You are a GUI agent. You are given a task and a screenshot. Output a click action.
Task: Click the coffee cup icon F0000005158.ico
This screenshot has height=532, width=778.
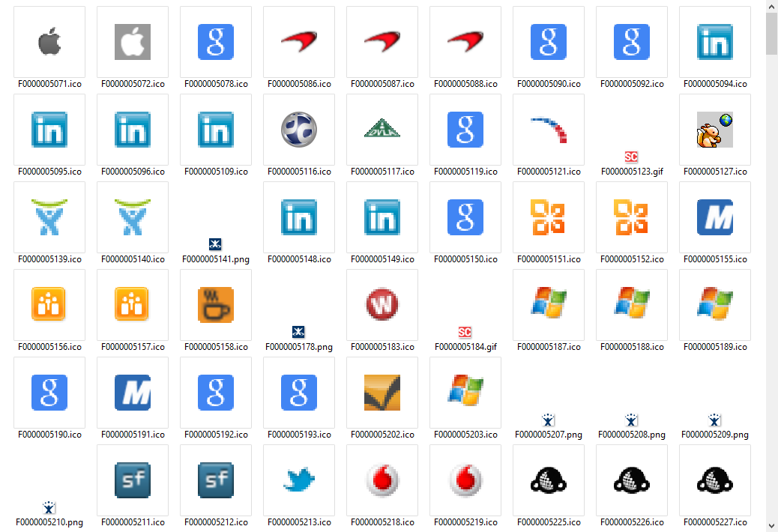[x=216, y=305]
